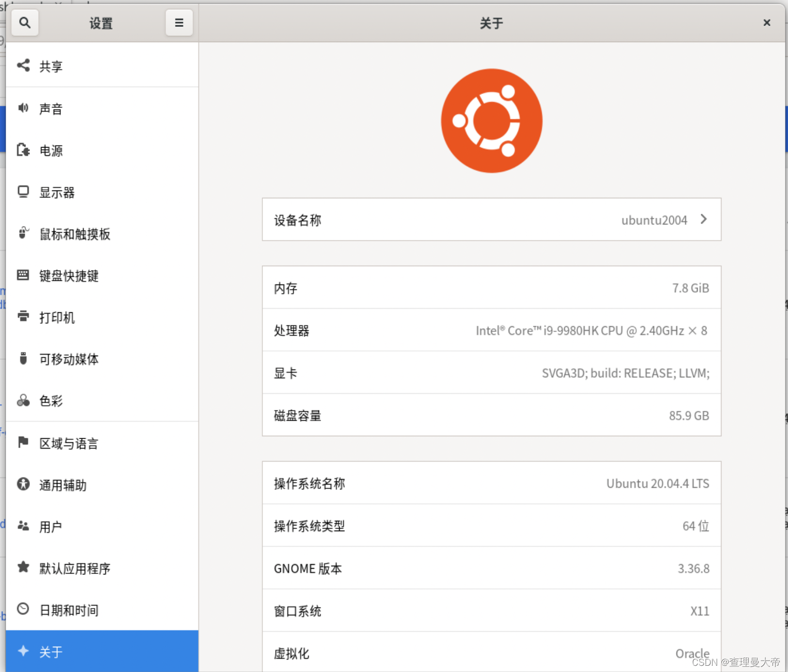Click the speaker icon beside 声音
Image resolution: width=788 pixels, height=672 pixels.
(23, 108)
